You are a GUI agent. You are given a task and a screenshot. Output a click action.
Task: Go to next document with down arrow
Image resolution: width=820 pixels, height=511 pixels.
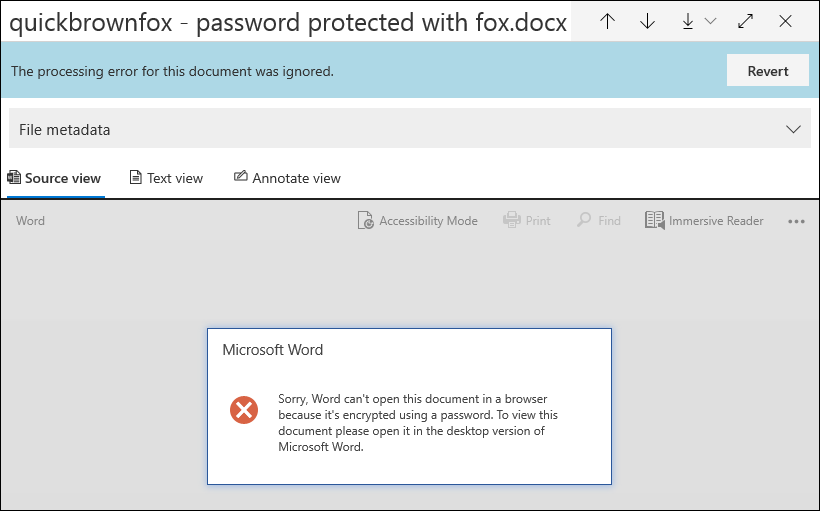(x=647, y=21)
